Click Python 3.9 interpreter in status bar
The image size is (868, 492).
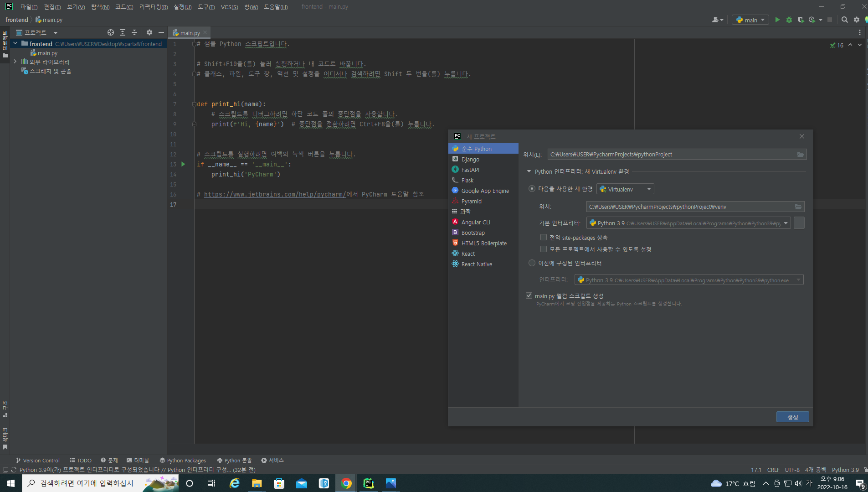coord(845,470)
